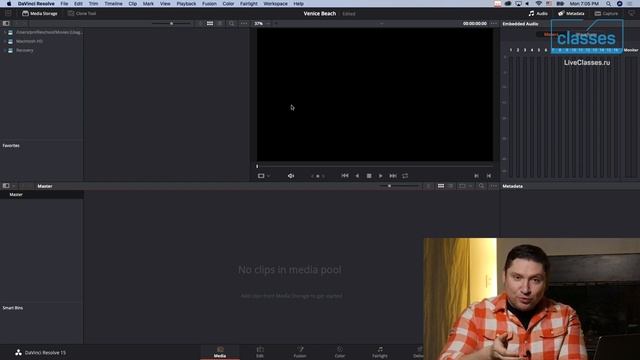Toggle the Media Storage panel button
The height and width of the screenshot is (360, 640).
(x=40, y=13)
